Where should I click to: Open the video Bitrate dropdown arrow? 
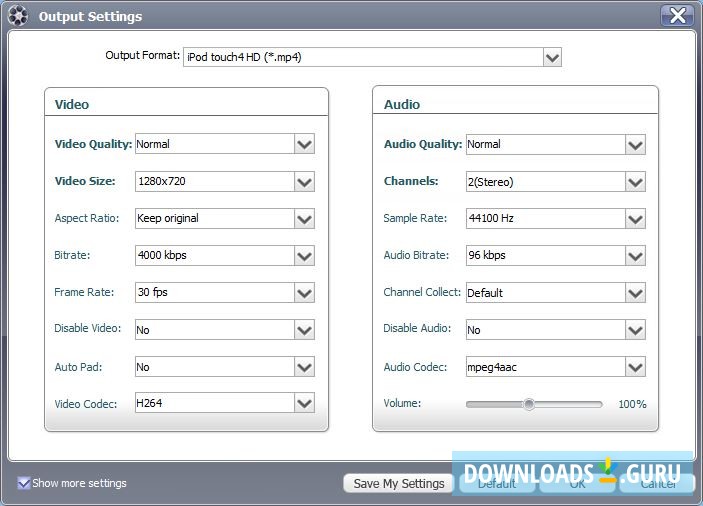[x=304, y=256]
